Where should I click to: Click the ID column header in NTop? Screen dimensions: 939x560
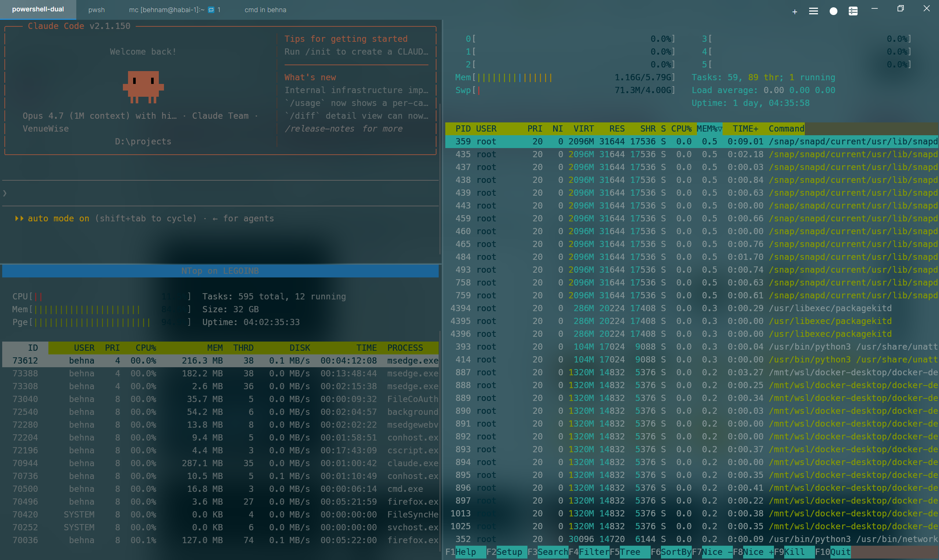pyautogui.click(x=33, y=347)
